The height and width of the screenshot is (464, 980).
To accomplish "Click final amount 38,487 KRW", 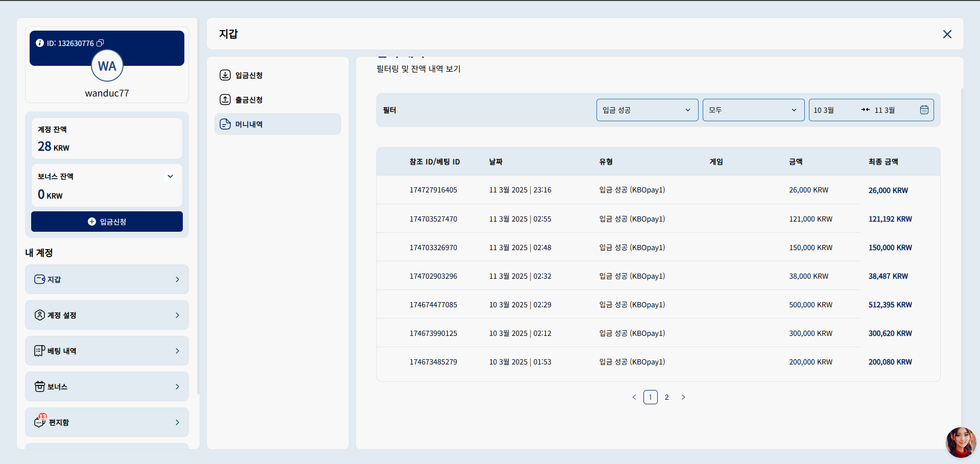I will 888,276.
